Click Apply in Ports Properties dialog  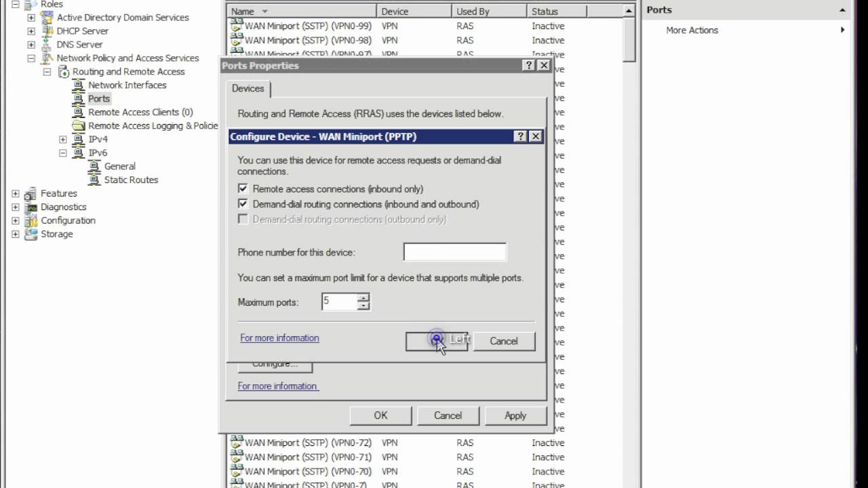coord(515,415)
